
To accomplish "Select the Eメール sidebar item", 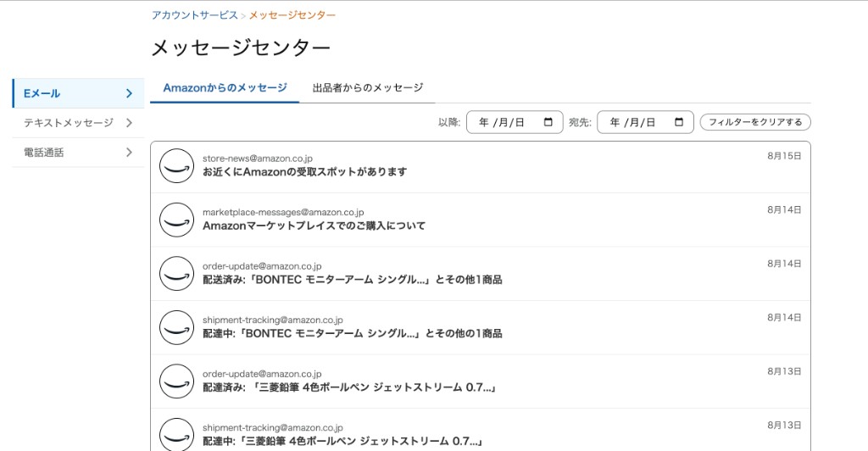I will (x=78, y=93).
